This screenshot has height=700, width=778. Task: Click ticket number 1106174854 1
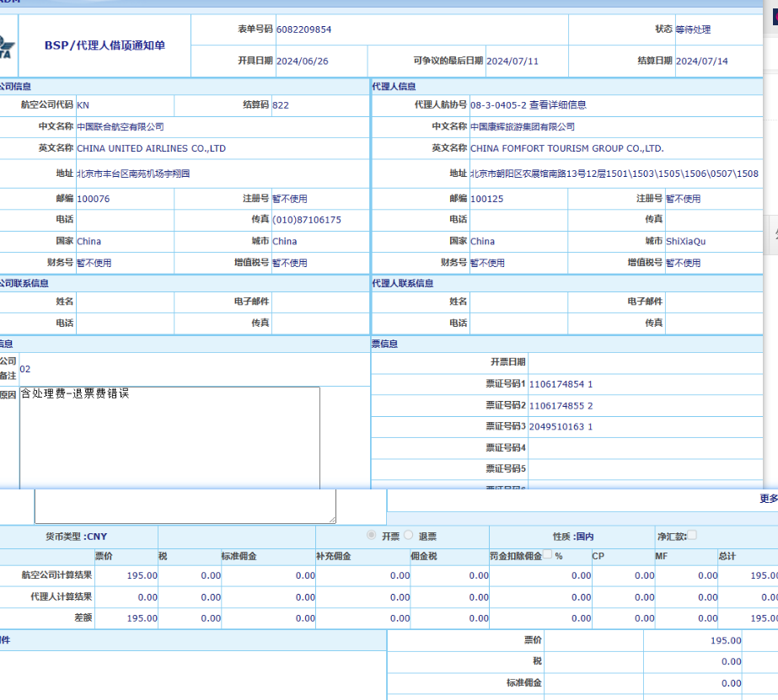561,384
